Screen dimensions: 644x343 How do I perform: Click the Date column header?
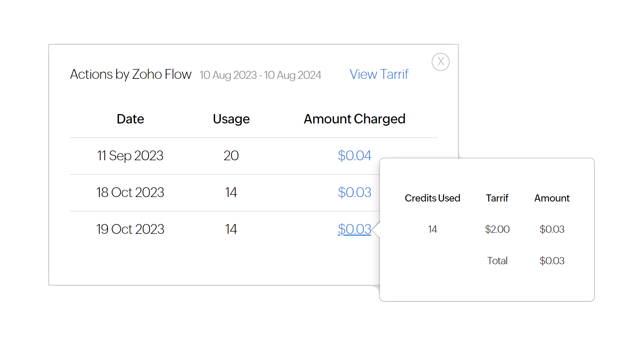tap(130, 119)
